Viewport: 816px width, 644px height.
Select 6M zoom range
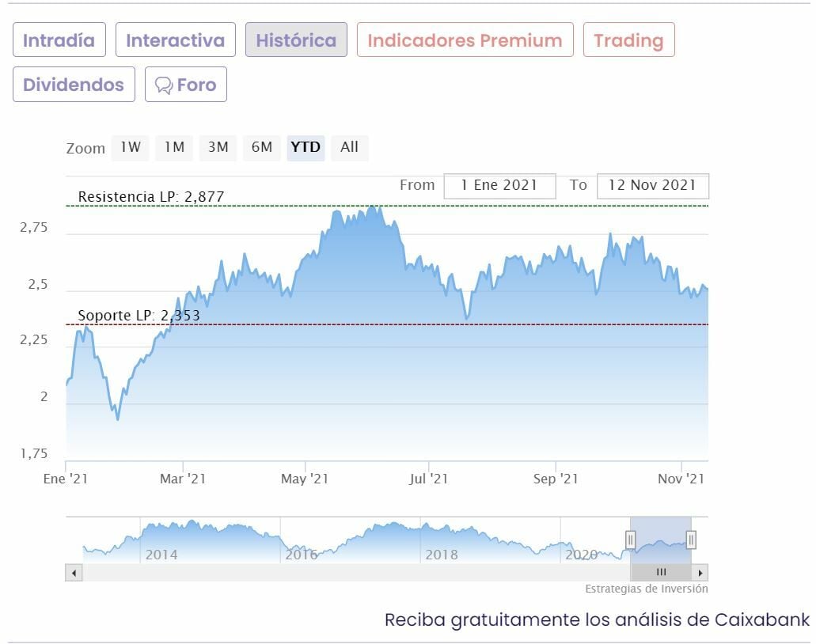(x=262, y=147)
